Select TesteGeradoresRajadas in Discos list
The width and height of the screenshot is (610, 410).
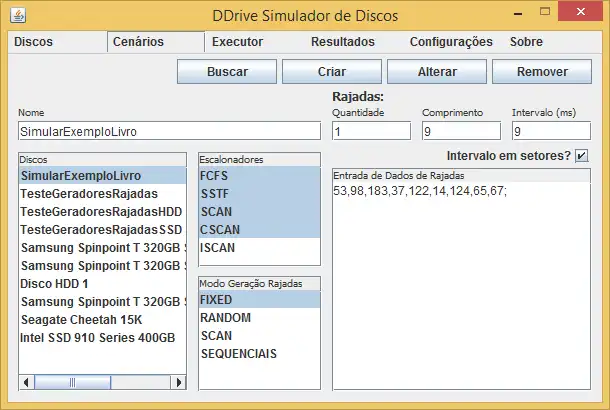pos(102,193)
